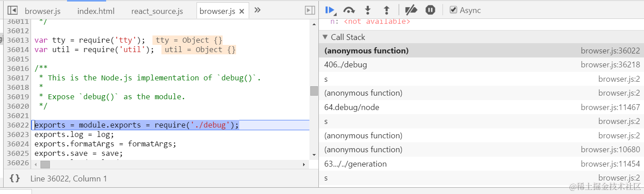The image size is (644, 194).
Task: Click the 'util = Object {}' inline value
Action: click(199, 49)
